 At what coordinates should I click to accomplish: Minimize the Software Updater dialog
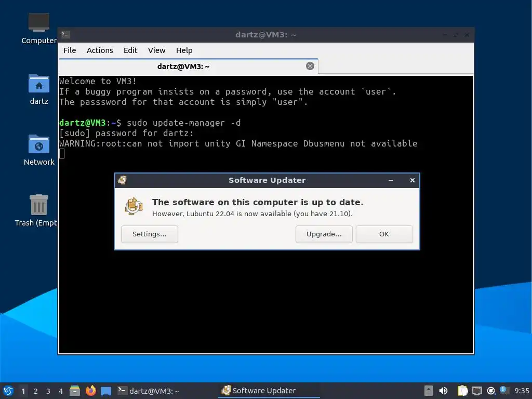click(x=391, y=180)
